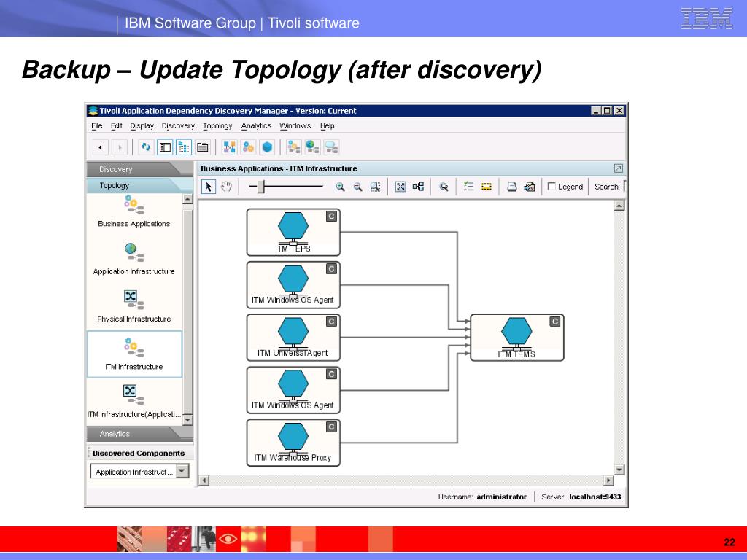Screen dimensions: 747x560
Task: Open Physical Infrastructure topology view
Action: coord(134,307)
